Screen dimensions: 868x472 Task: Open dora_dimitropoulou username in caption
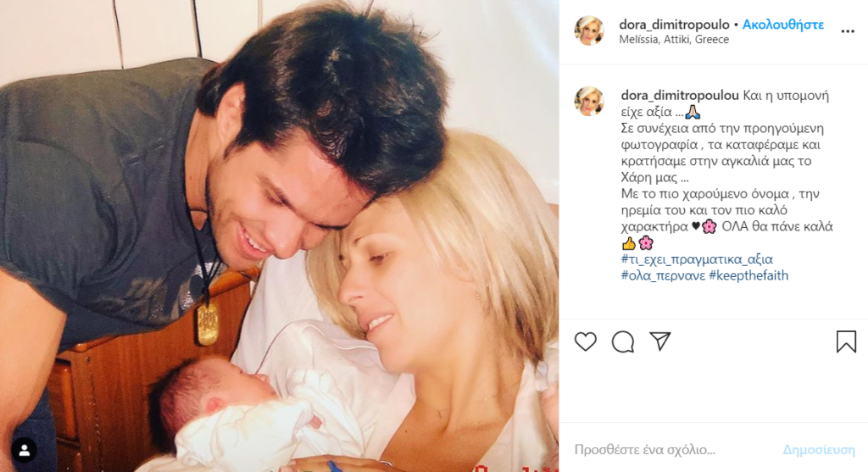680,96
